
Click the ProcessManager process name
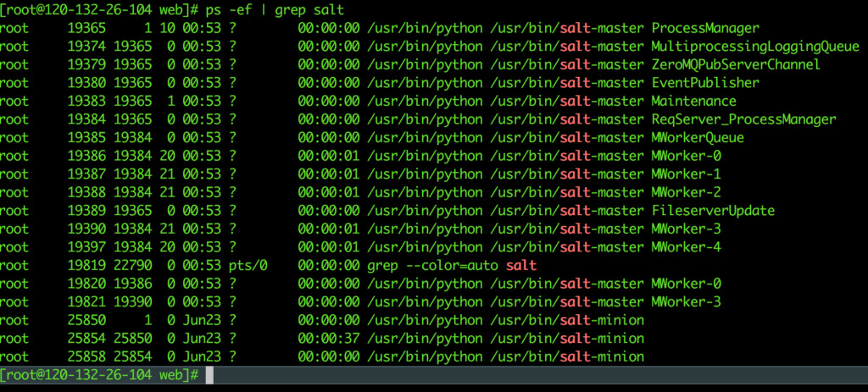point(705,28)
